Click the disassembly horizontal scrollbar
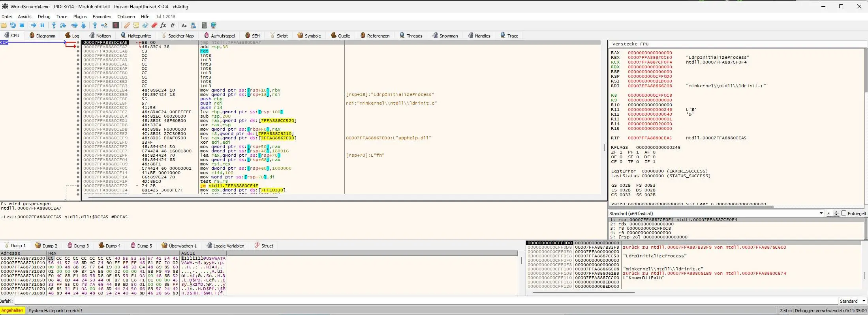 183,197
